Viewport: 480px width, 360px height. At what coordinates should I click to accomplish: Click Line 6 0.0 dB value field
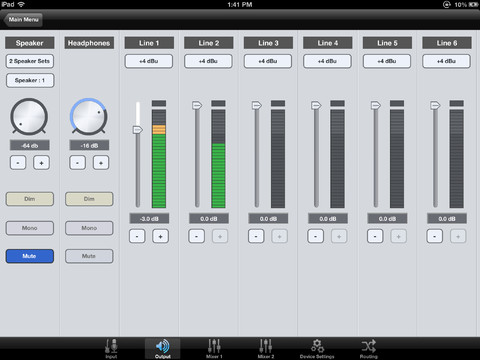[447, 219]
